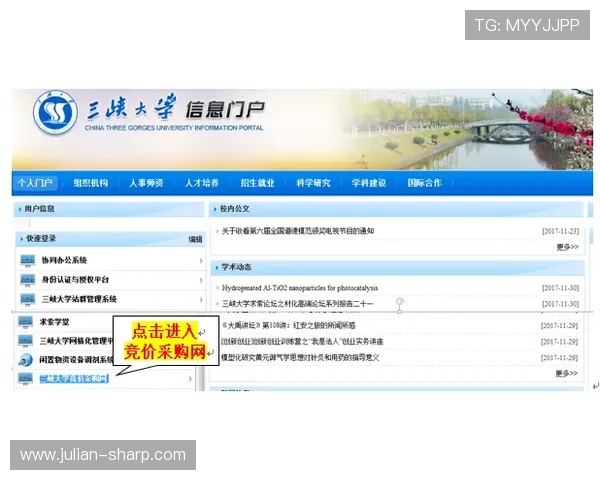Click 编辑 in the 快速登录 panel
This screenshot has width=600, height=480.
click(x=196, y=240)
